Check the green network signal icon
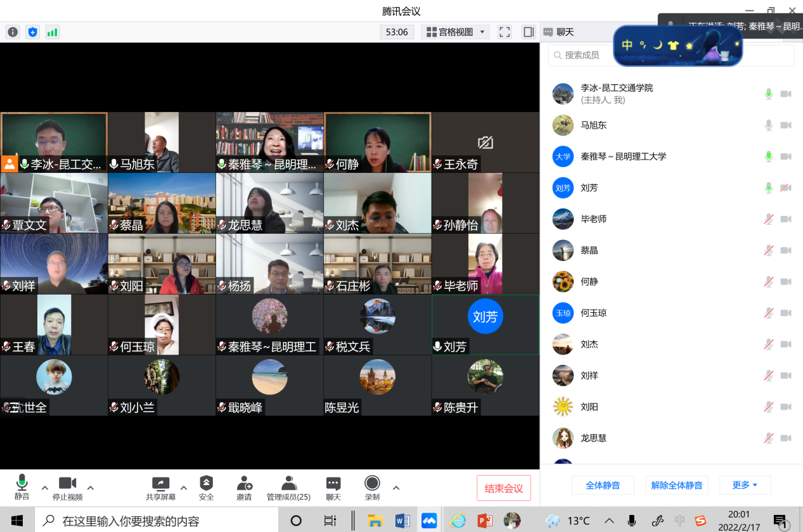The width and height of the screenshot is (803, 532). tap(52, 32)
